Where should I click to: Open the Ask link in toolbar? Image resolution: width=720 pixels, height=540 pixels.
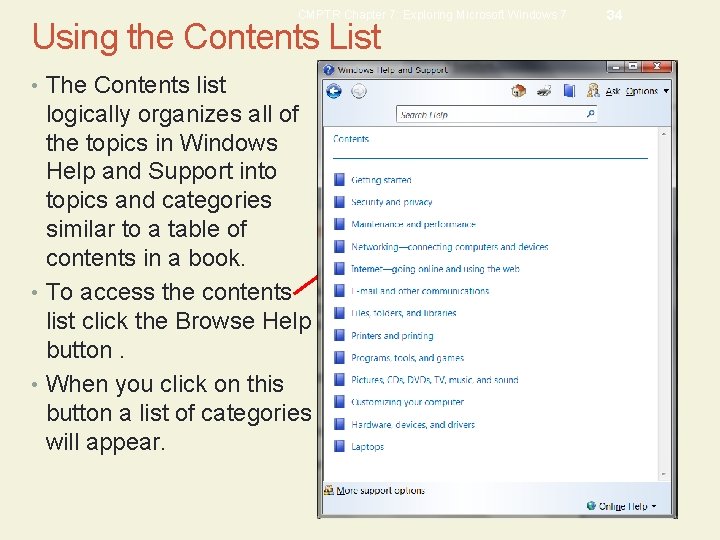pos(613,91)
